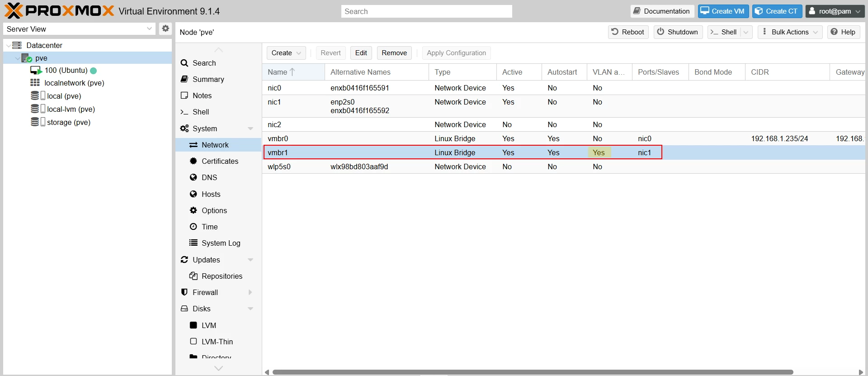Click the Repositories icon in the sidebar
Screen dimensions: 868x376
tap(193, 276)
